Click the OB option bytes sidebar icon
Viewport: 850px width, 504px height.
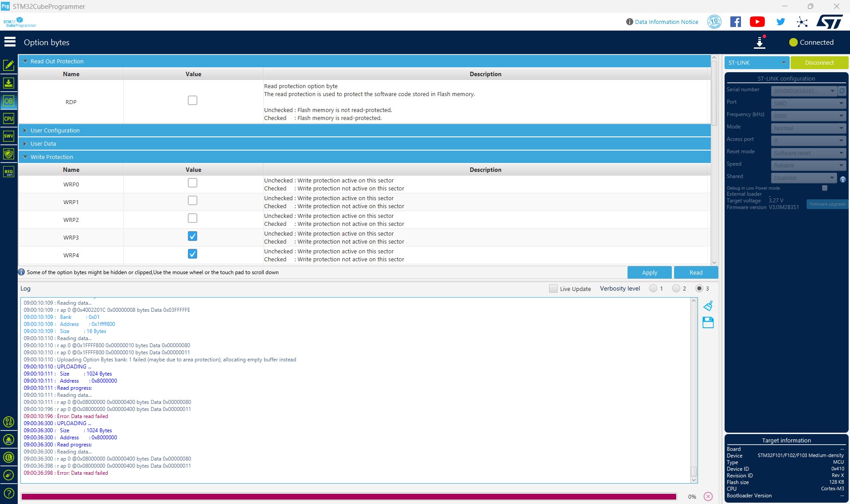(9, 101)
